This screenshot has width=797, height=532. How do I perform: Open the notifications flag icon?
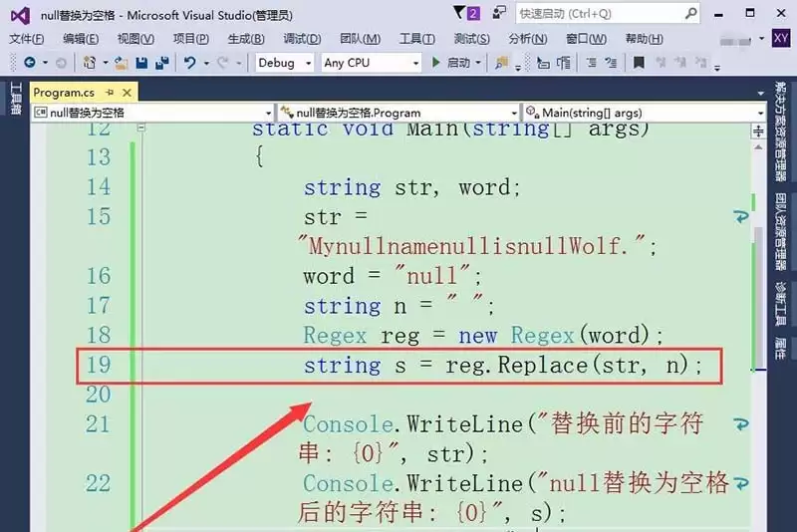(459, 13)
